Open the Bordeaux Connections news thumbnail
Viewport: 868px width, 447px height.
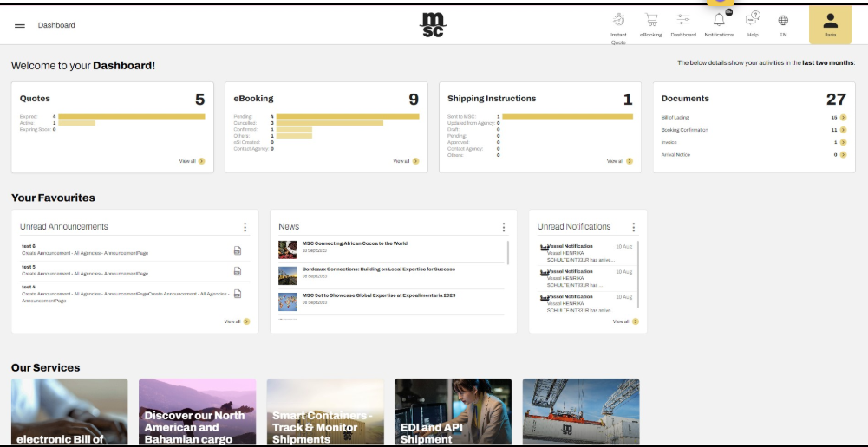pos(288,275)
